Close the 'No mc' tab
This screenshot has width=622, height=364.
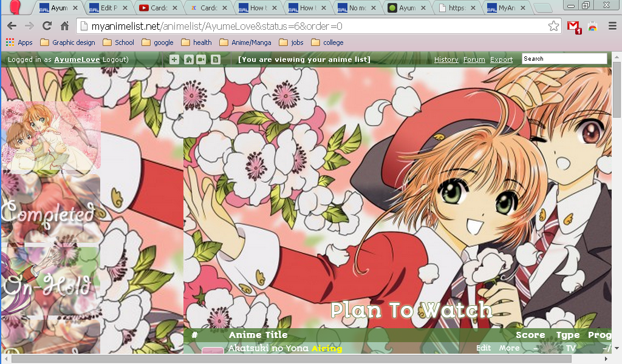pos(374,8)
